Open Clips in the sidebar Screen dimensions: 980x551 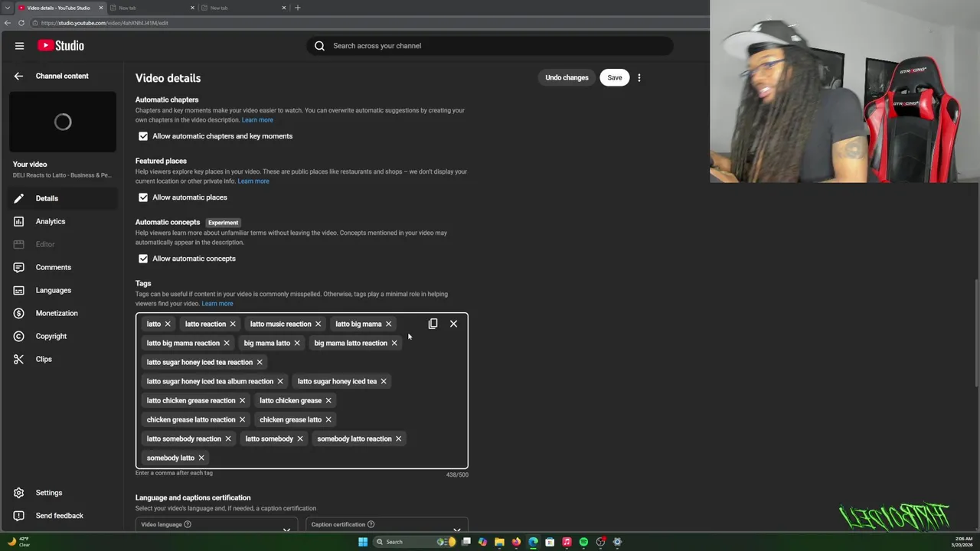[x=44, y=359]
